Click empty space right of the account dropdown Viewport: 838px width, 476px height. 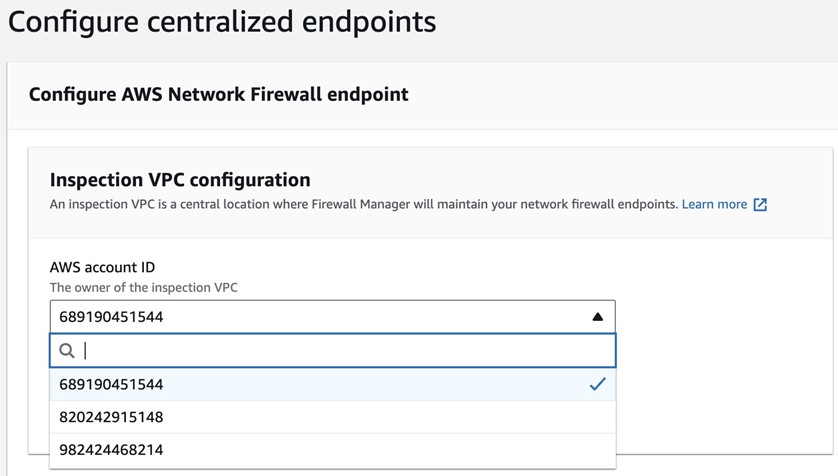click(x=720, y=330)
